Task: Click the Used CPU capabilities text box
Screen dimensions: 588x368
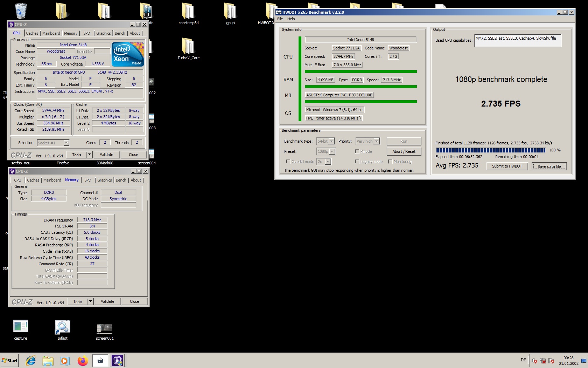Action: coord(518,40)
